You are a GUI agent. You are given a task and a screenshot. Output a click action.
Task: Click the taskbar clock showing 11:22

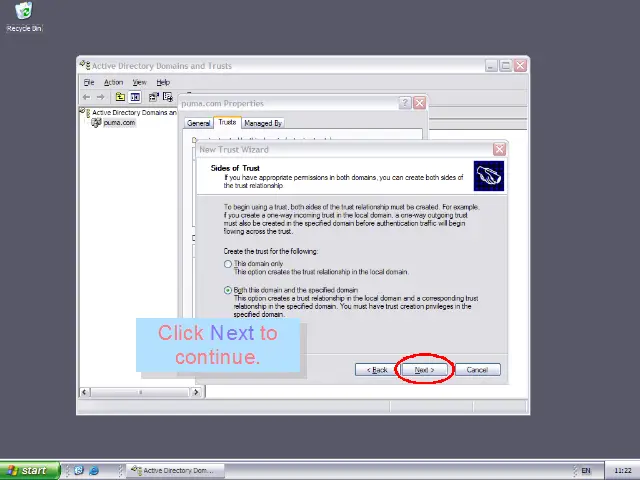pyautogui.click(x=622, y=471)
